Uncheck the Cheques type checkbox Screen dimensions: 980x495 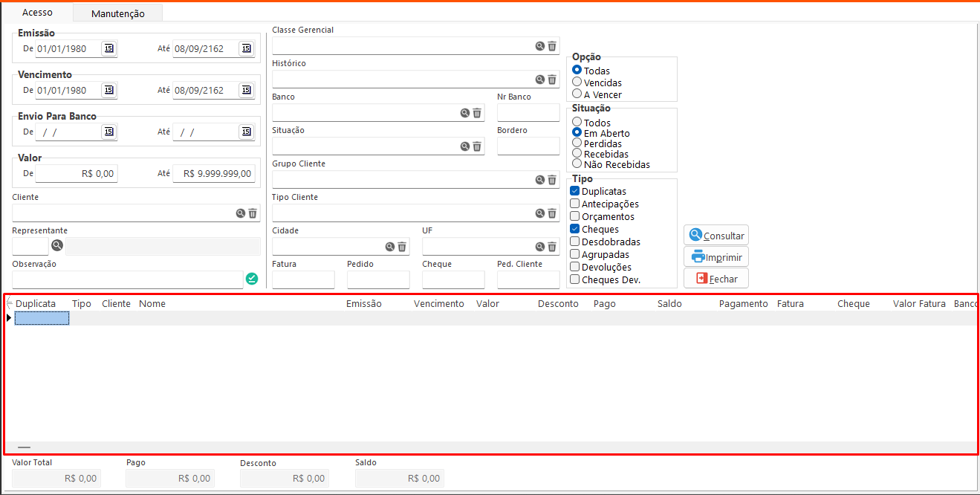[x=575, y=229]
